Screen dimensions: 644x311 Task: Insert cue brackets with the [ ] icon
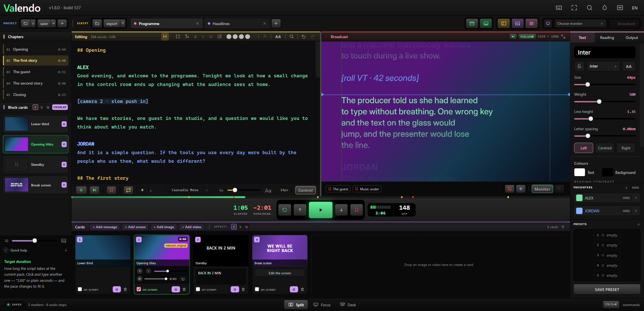(x=178, y=37)
